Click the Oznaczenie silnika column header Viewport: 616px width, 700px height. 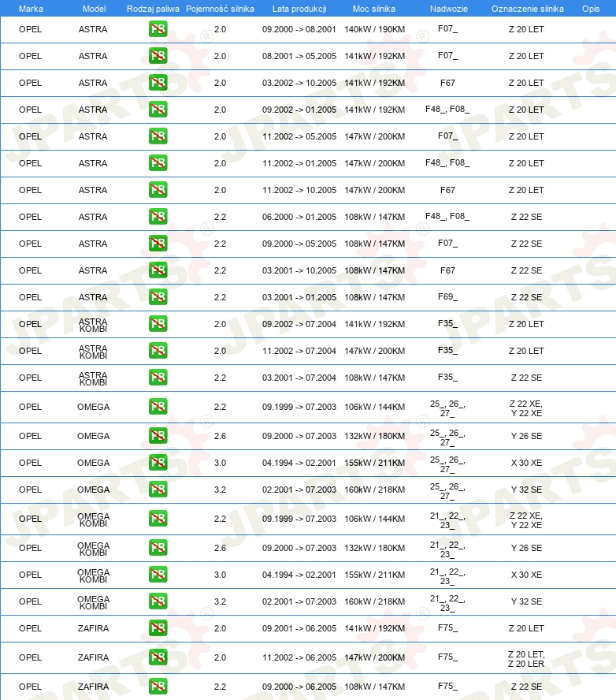pyautogui.click(x=528, y=9)
